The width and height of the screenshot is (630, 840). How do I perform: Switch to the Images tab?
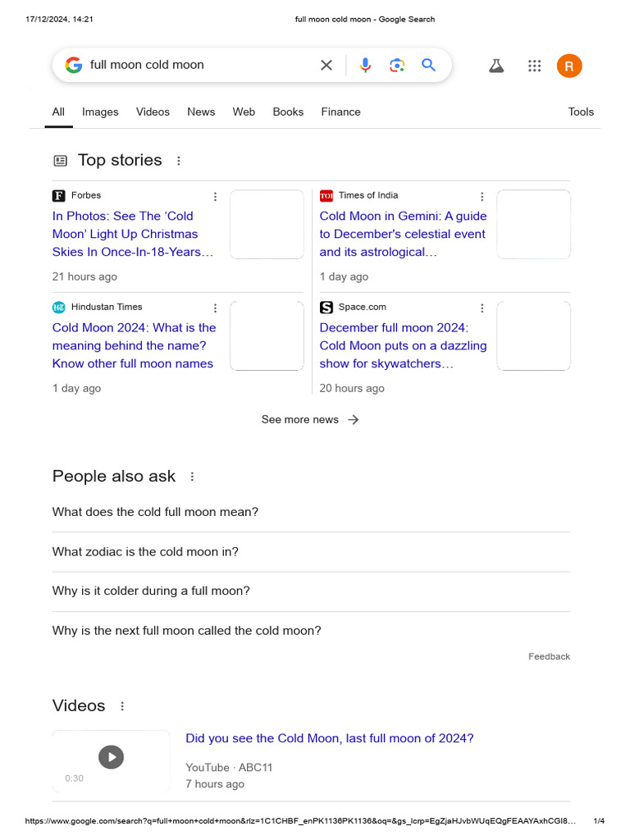100,112
